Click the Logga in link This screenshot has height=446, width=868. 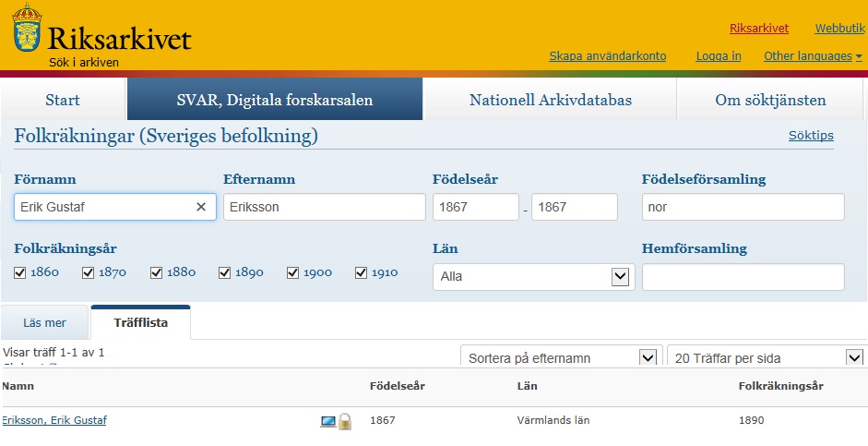(718, 56)
